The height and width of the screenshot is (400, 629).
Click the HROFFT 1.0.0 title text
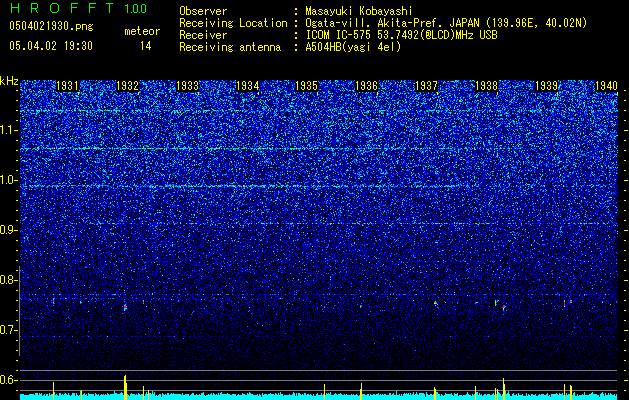click(78, 8)
